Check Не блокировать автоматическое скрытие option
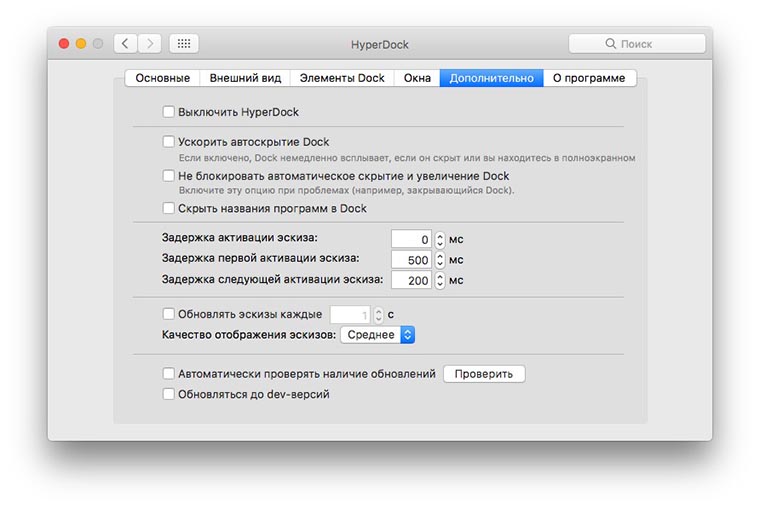The width and height of the screenshot is (760, 509). [168, 175]
